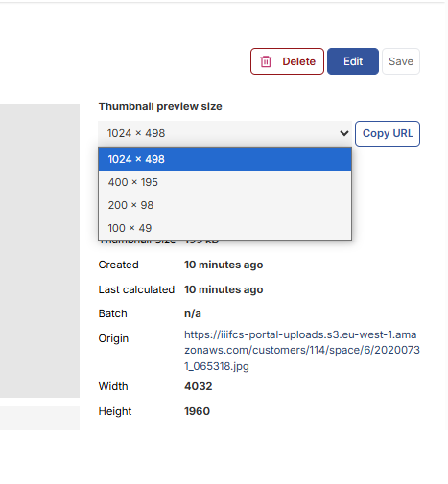
Task: Click the Delete button label
Action: (x=298, y=61)
